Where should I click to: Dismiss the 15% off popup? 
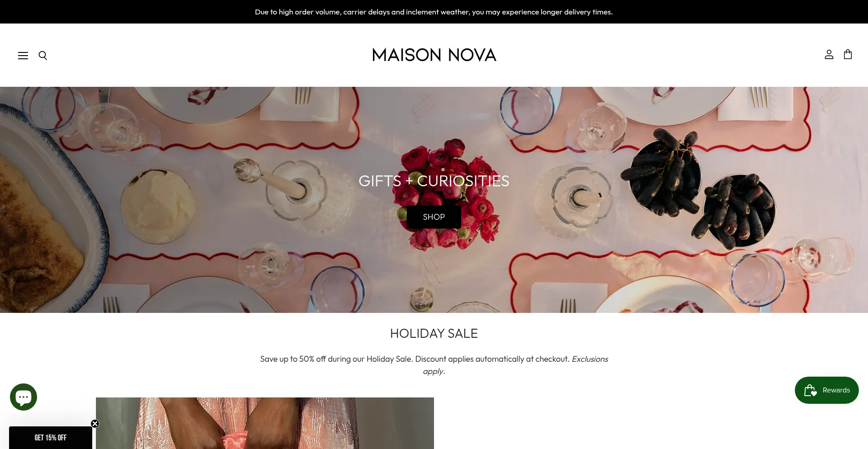point(95,424)
